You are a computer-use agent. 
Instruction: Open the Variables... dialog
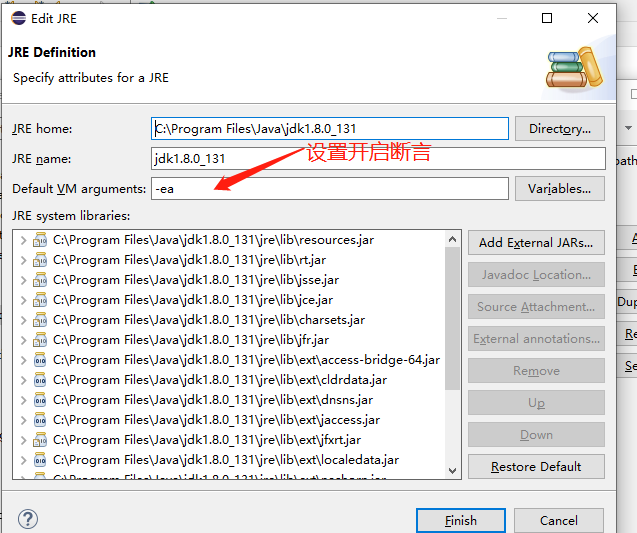560,188
